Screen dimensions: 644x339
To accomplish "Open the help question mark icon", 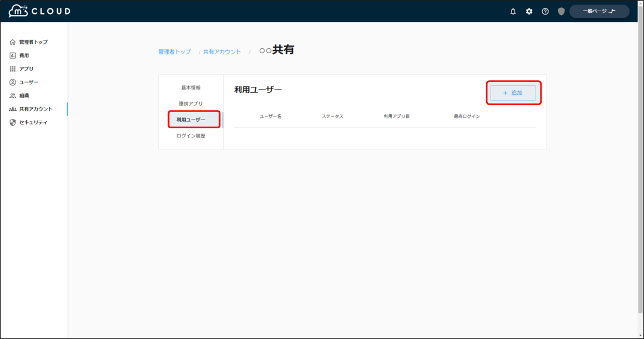I will tap(545, 11).
